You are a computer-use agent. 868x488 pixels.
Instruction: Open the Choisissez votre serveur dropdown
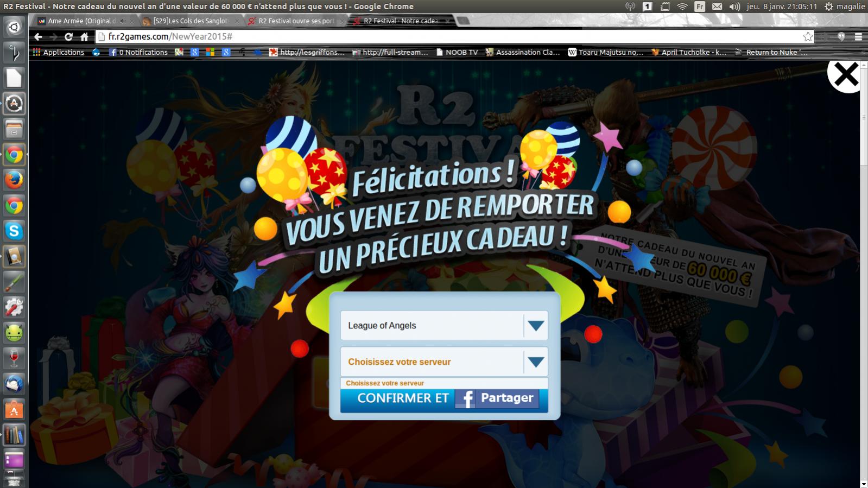coord(535,362)
